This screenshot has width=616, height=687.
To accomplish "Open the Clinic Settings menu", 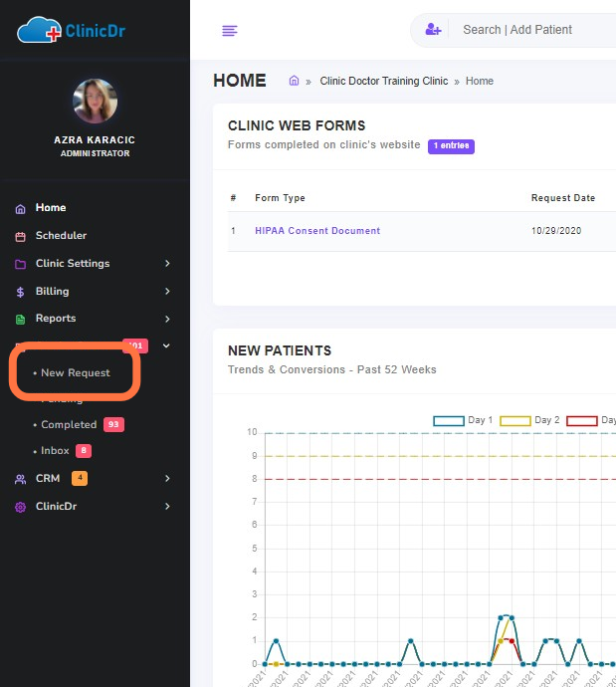I will 73,263.
